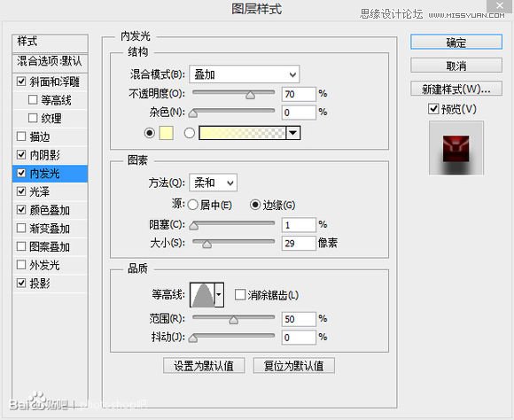
Task: Click the contour curve thumbnail
Action: 203,295
